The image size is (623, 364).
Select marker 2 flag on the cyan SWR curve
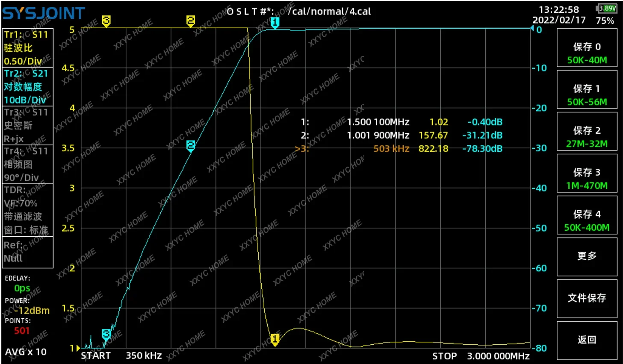click(x=190, y=147)
